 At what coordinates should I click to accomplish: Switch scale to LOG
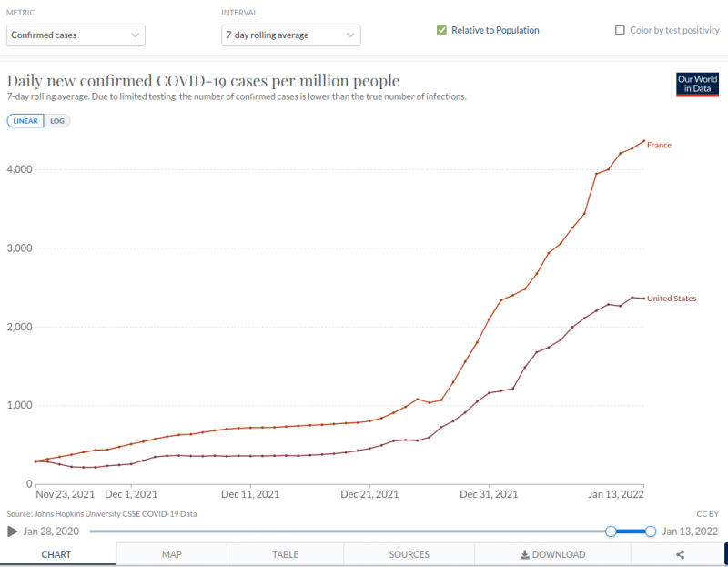pos(58,120)
